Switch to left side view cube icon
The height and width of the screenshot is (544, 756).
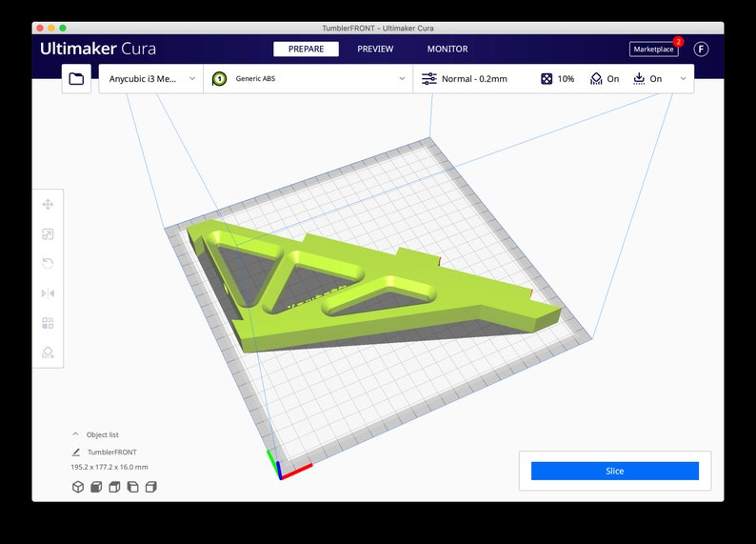[132, 487]
